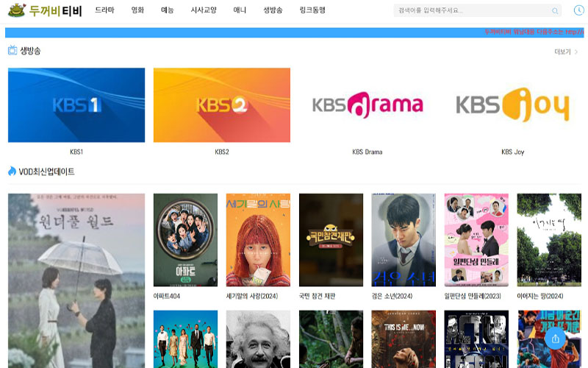This screenshot has width=588, height=368.
Task: Click the VOD최신업데이트 heading
Action: pos(46,171)
